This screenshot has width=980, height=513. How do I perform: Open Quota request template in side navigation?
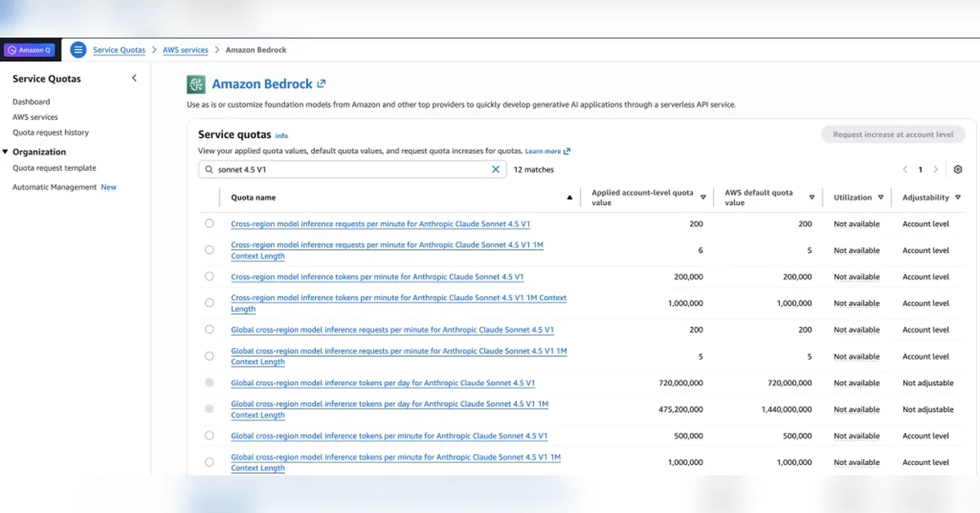tap(54, 167)
